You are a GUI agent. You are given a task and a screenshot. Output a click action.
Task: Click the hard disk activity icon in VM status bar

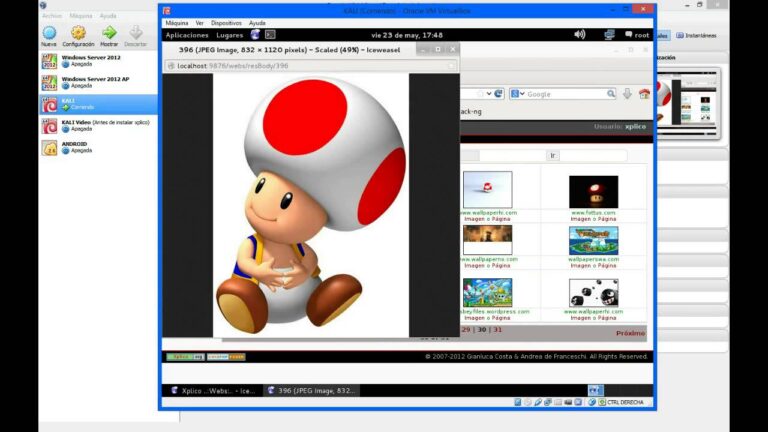517,402
